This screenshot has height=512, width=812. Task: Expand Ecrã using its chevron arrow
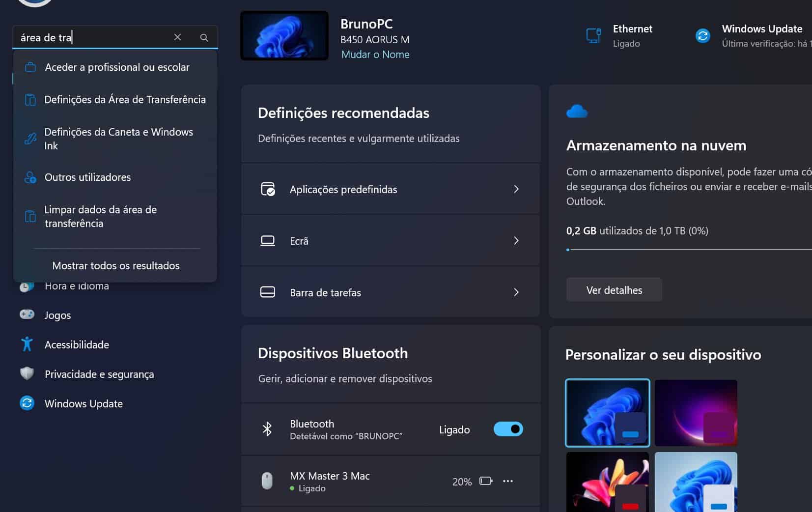pyautogui.click(x=516, y=241)
